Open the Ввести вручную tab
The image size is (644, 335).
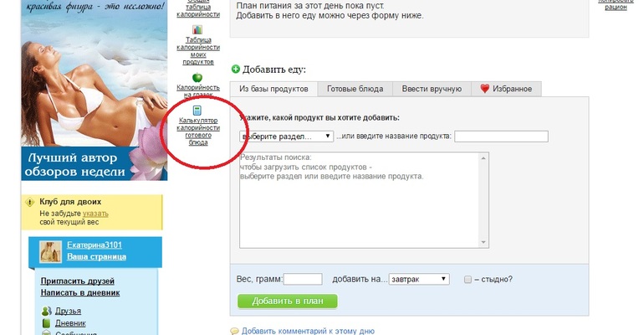pyautogui.click(x=431, y=89)
